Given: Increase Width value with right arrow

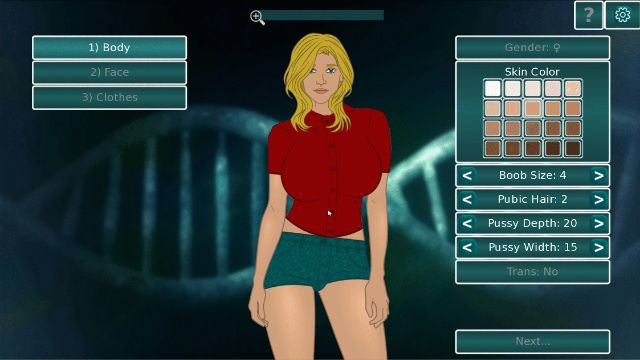Looking at the screenshot, I should (598, 247).
